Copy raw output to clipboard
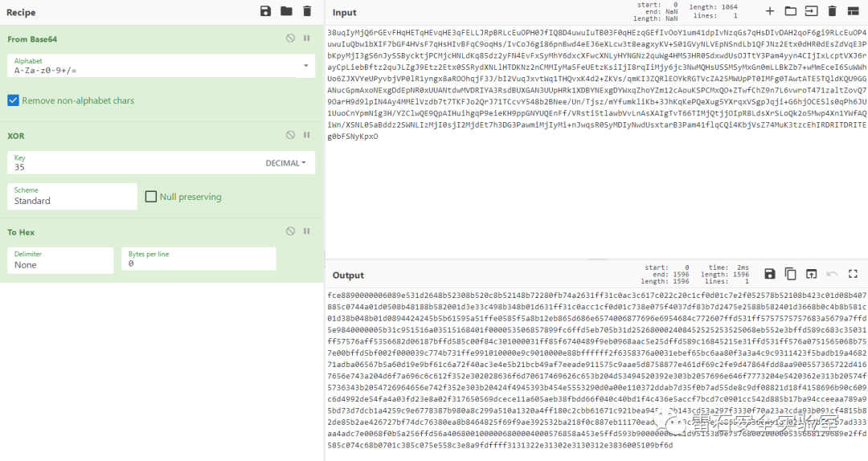This screenshot has height=461, width=868. (x=791, y=273)
